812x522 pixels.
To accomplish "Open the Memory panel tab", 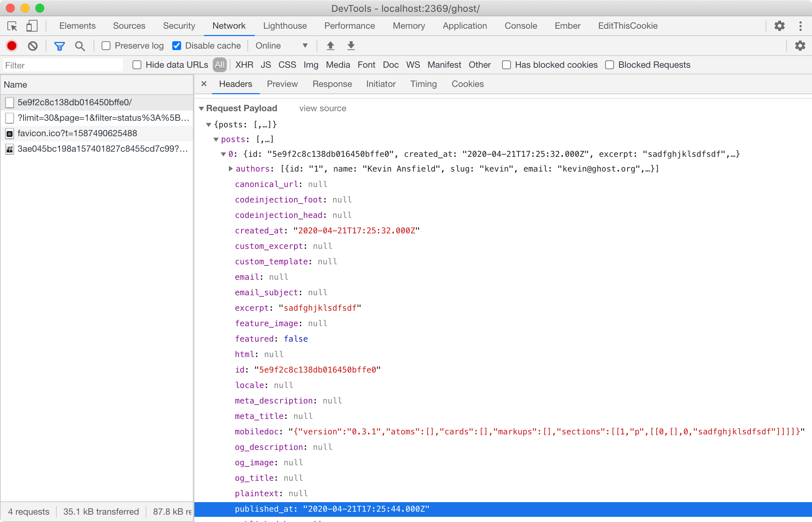I will tap(409, 26).
